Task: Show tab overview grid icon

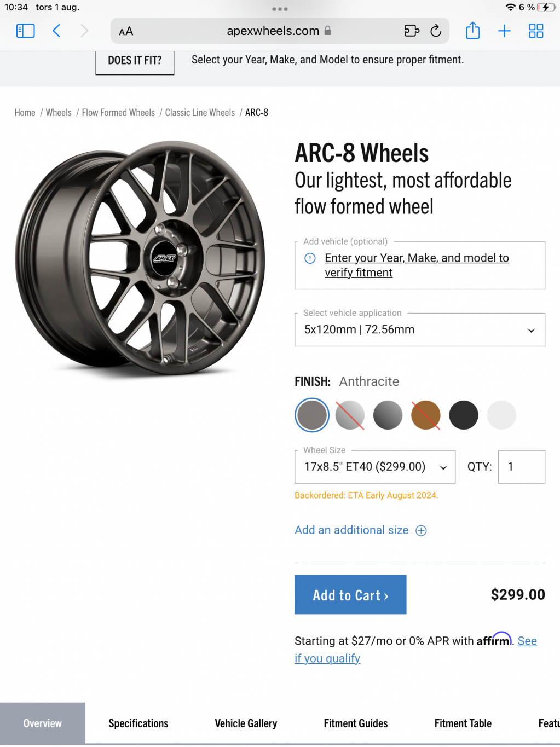Action: (x=536, y=31)
